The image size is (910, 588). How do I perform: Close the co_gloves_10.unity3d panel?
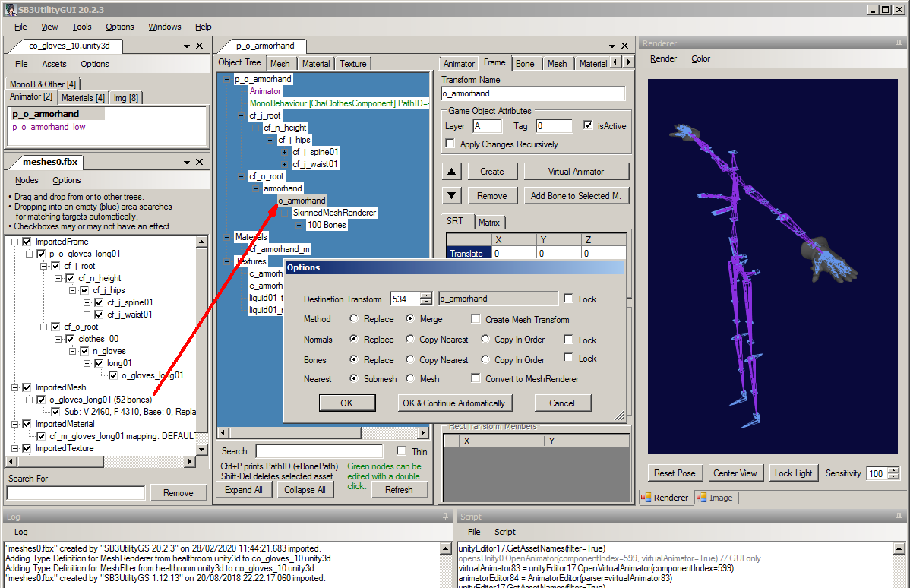[x=199, y=46]
